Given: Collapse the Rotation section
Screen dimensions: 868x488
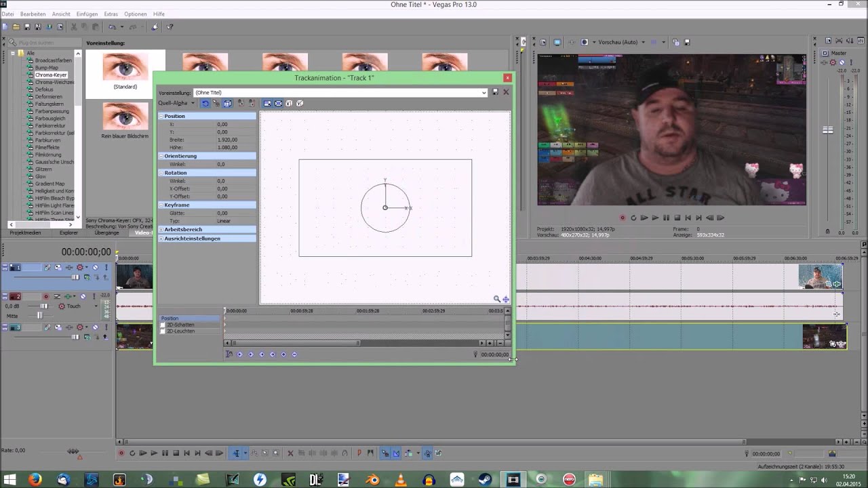Looking at the screenshot, I should click(x=161, y=173).
